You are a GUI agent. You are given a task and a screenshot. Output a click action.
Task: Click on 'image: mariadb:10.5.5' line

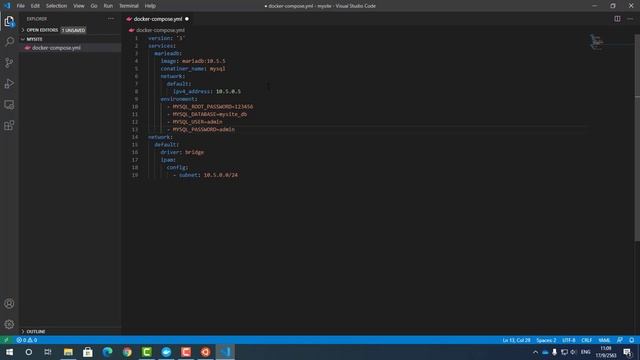193,61
